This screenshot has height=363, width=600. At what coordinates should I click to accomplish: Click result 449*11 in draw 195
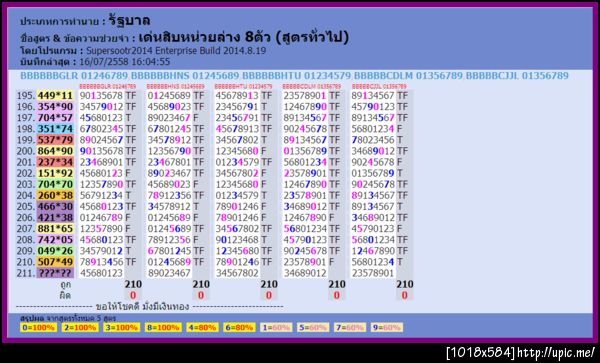[x=55, y=96]
